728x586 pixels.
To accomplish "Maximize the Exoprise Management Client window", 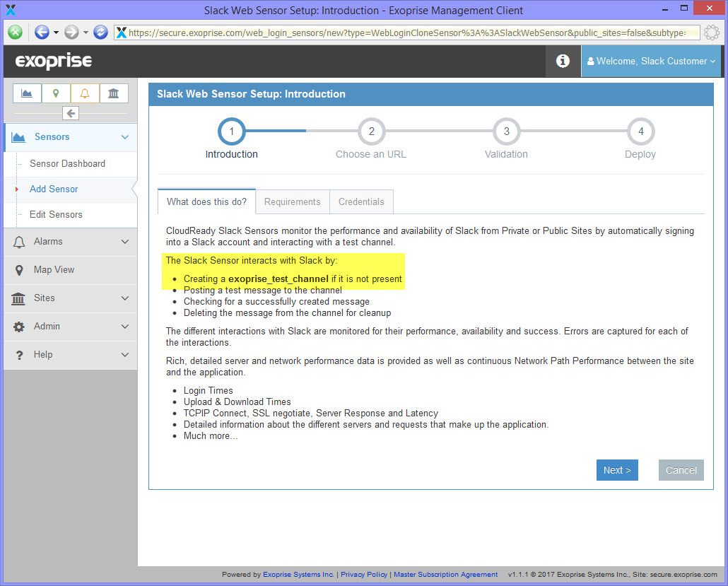I will click(x=684, y=8).
